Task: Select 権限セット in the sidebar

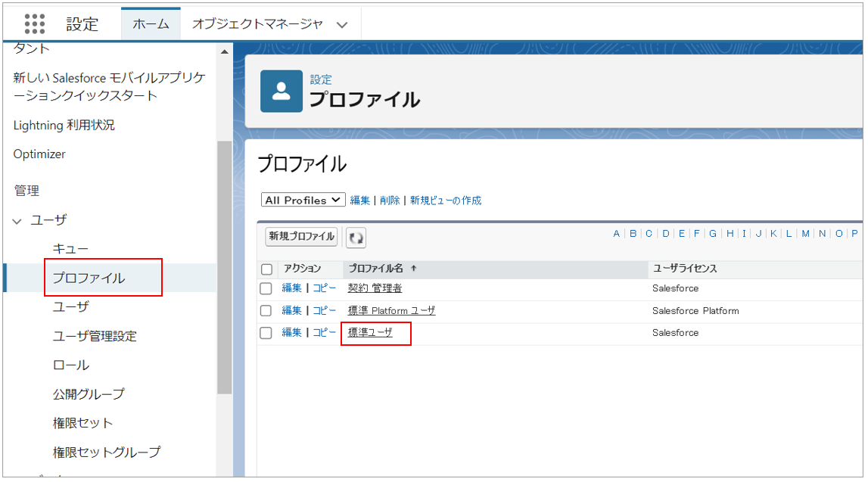Action: 82,423
